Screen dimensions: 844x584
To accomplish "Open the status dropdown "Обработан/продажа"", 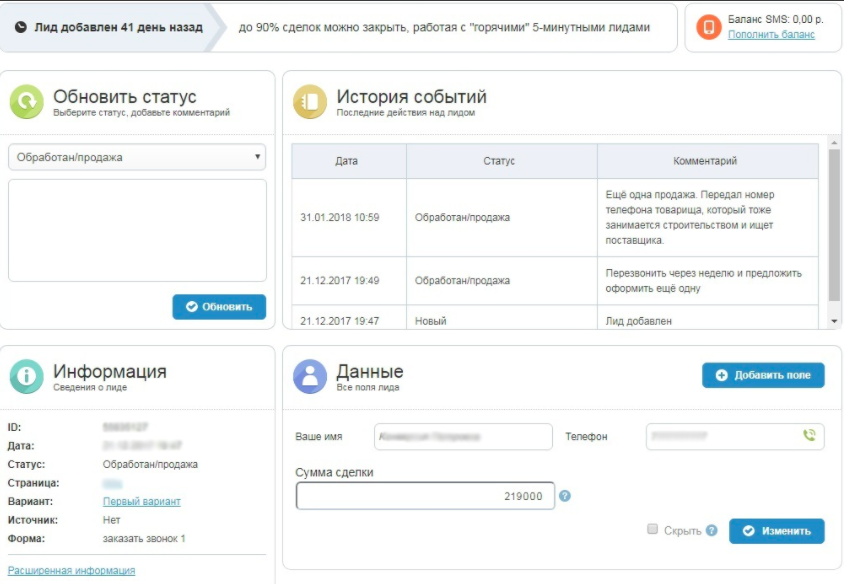I will [137, 157].
